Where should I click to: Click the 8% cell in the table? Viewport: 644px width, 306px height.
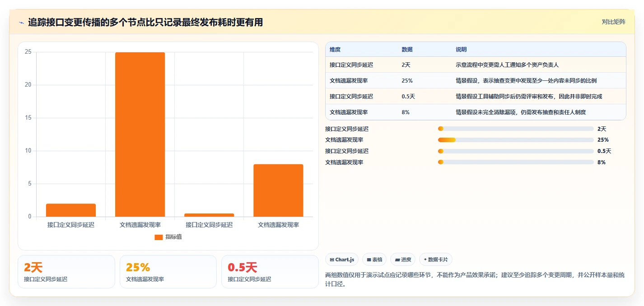pos(406,112)
